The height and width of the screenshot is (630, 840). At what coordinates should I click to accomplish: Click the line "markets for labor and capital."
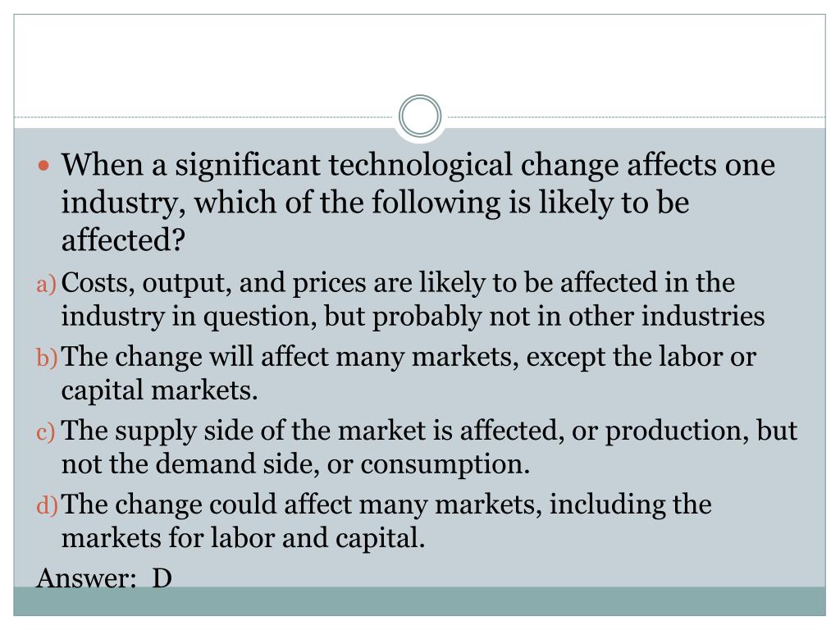[x=243, y=537]
